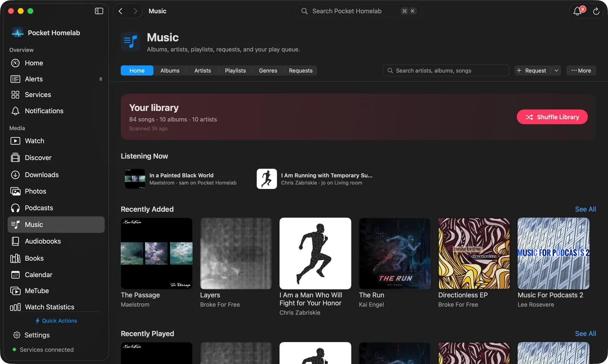Open The Passage album cover
Screen dimensions: 608x364
[x=157, y=253]
